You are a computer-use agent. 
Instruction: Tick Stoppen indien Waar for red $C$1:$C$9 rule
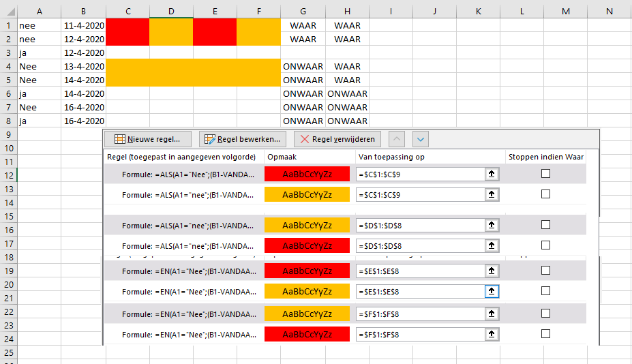pos(545,174)
